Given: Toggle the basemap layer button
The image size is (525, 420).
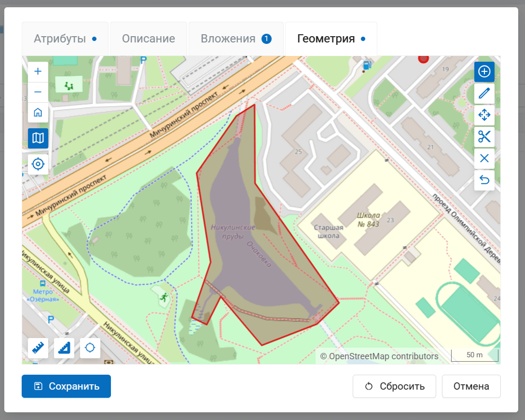Looking at the screenshot, I should click(38, 138).
